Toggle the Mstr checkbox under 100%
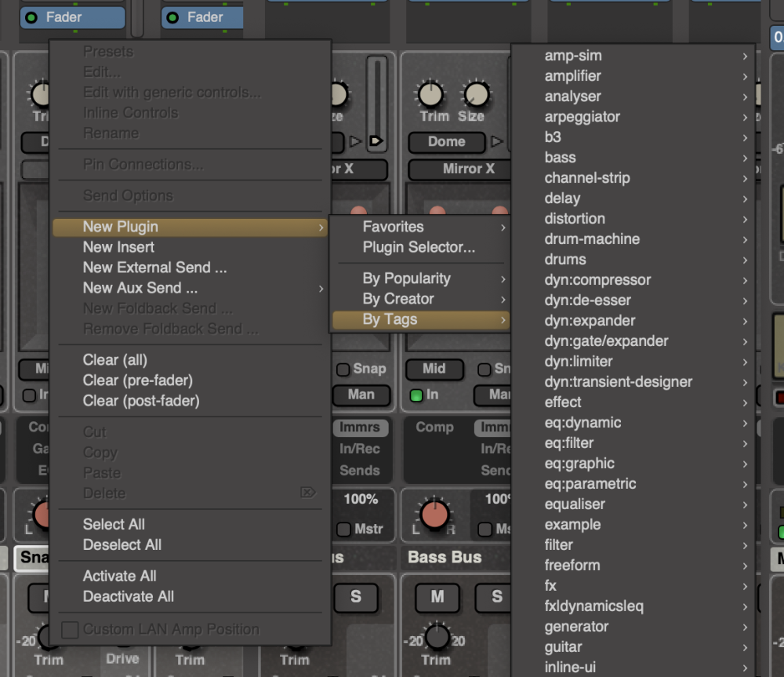The height and width of the screenshot is (677, 784). 343,530
